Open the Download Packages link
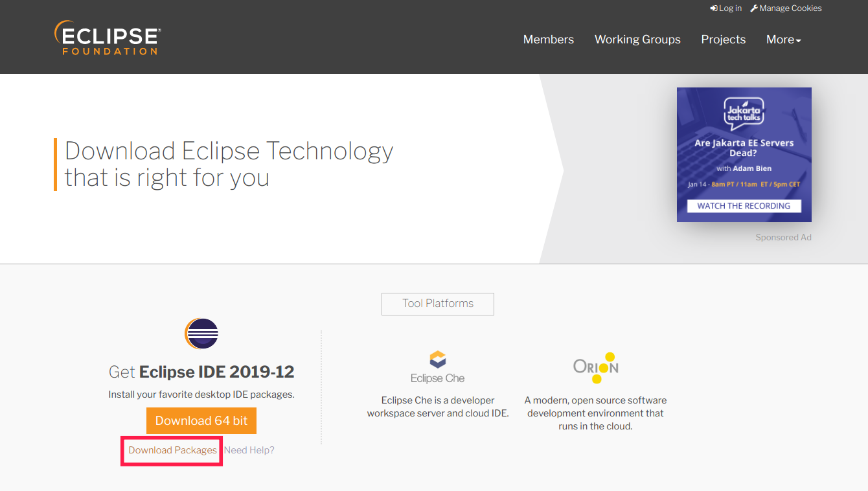The height and width of the screenshot is (491, 868). tap(173, 450)
